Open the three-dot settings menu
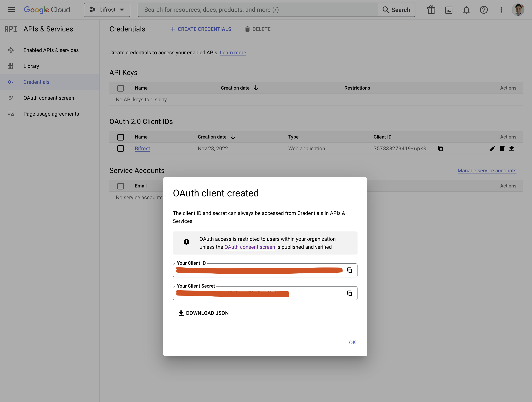The height and width of the screenshot is (402, 532). 501,10
